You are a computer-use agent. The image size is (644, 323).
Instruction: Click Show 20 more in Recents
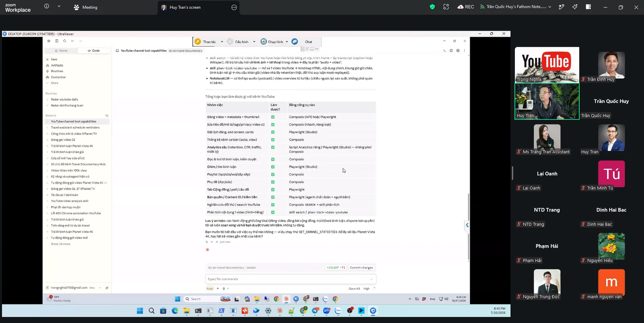coord(60,244)
